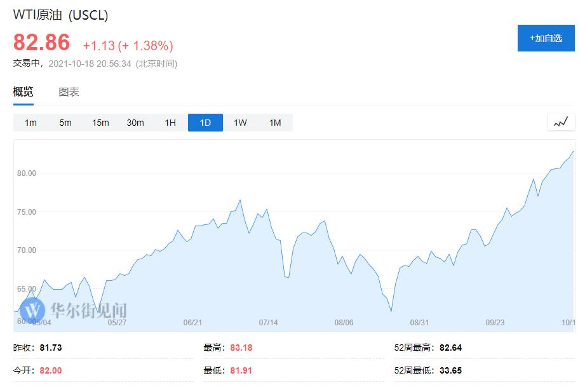Select the 1m interval

point(30,123)
